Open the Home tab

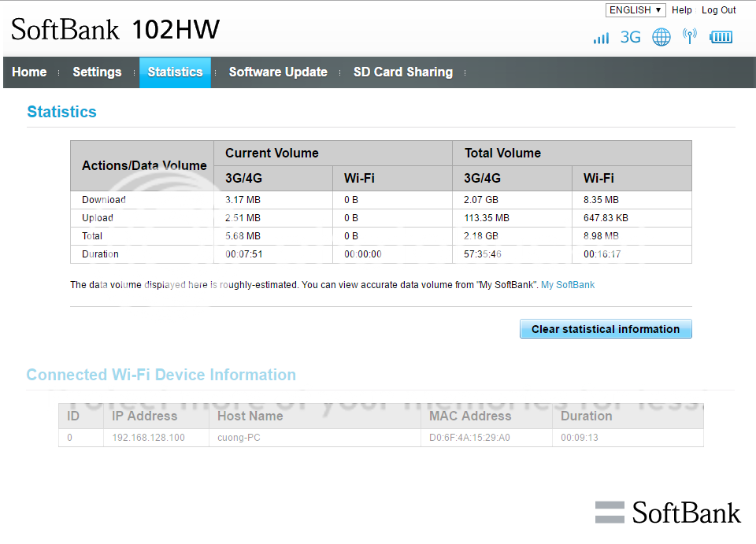pyautogui.click(x=29, y=72)
